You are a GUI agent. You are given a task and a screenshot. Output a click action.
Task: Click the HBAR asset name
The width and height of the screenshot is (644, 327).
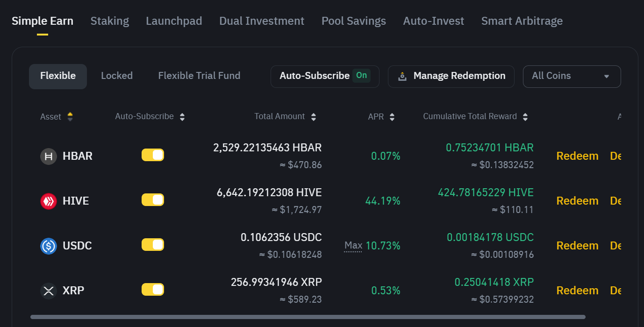78,156
